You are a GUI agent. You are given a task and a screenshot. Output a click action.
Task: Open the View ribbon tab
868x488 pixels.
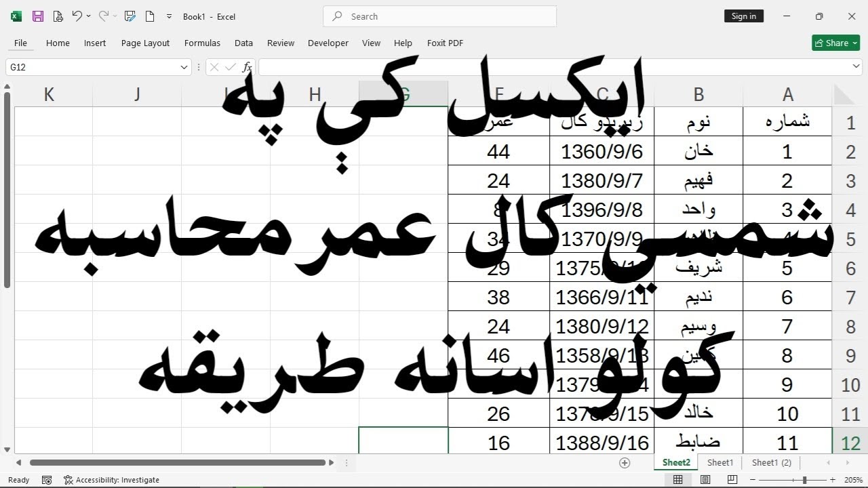[x=371, y=43]
